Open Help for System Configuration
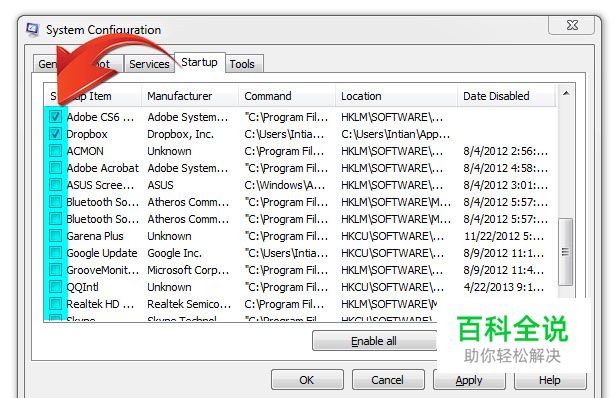Screen dimensions: 616x398 (550, 380)
